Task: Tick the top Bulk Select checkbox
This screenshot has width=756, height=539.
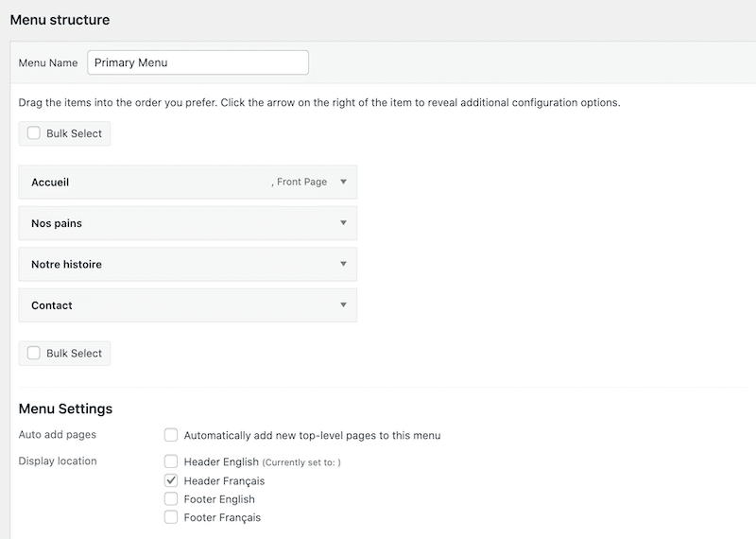Action: coord(34,133)
